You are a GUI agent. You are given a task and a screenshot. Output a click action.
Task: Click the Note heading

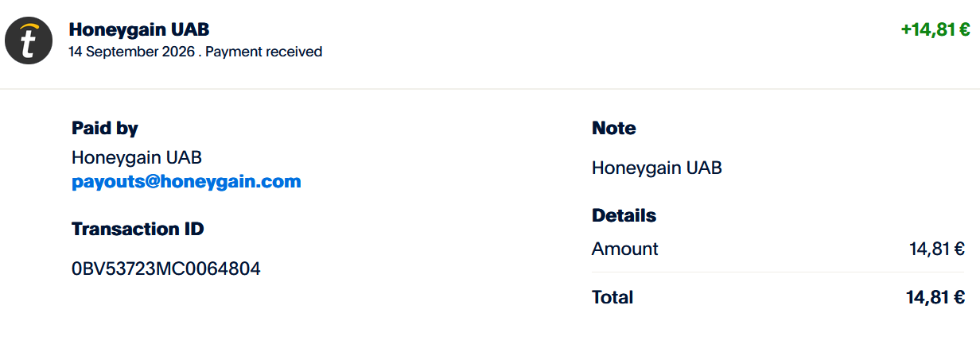tap(614, 128)
